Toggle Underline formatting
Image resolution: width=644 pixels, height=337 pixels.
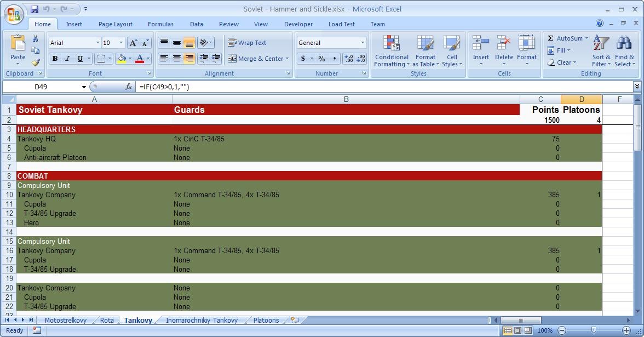80,59
